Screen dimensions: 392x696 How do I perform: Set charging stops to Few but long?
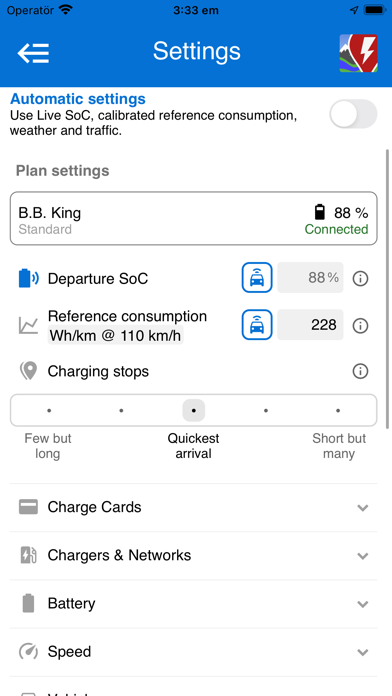pos(49,411)
